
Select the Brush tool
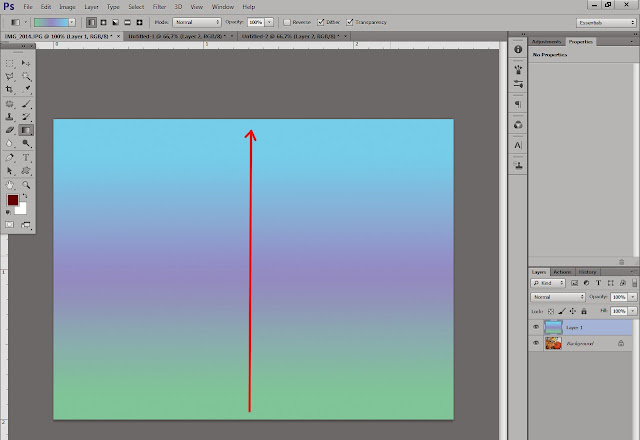(26, 104)
